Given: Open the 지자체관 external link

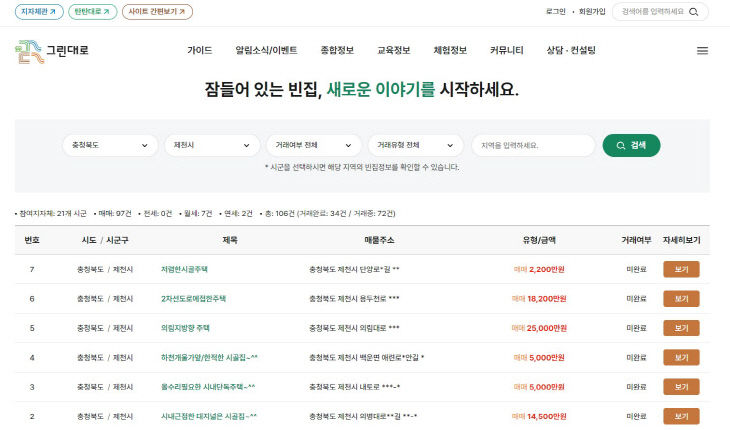Looking at the screenshot, I should coord(39,12).
